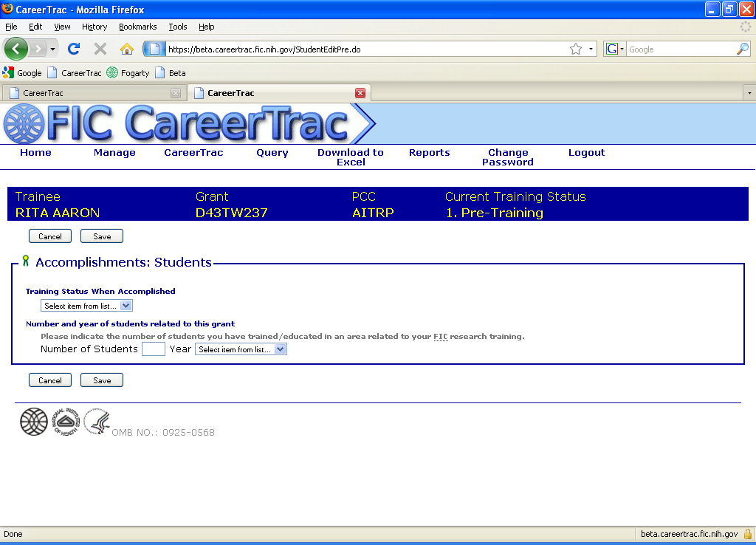Click the FIC abbreviation in the instructions text
This screenshot has width=756, height=545.
pos(441,336)
